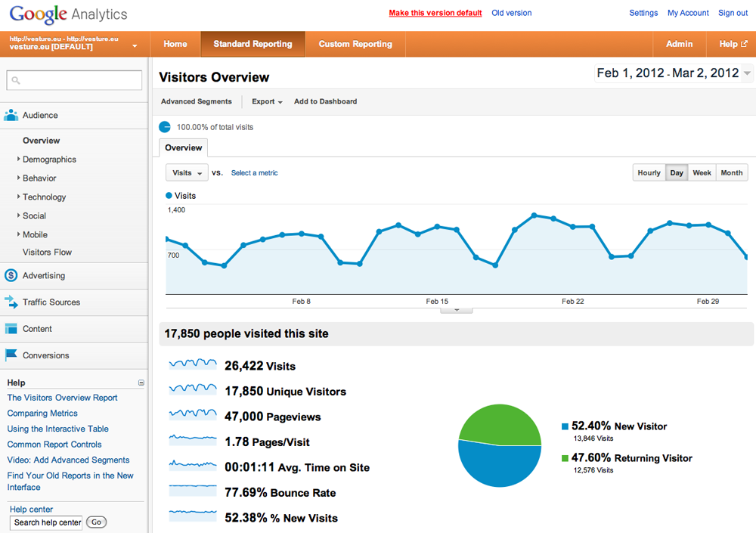This screenshot has height=533, width=756.
Task: Click the Audience people icon in sidebar
Action: (11, 116)
